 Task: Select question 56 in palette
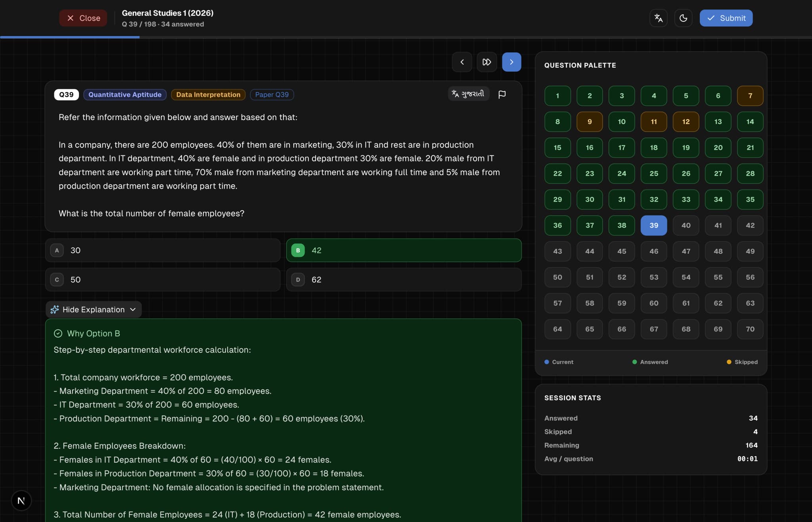click(x=750, y=277)
